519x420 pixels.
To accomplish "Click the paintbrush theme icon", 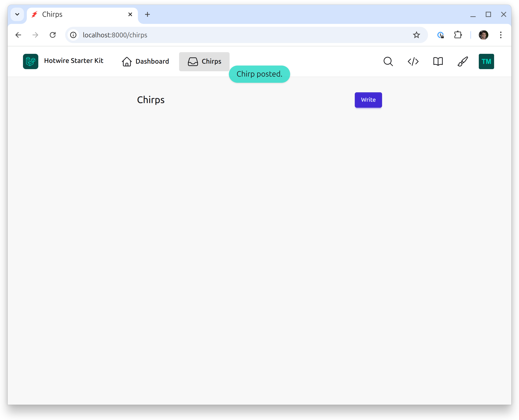I will pyautogui.click(x=463, y=61).
